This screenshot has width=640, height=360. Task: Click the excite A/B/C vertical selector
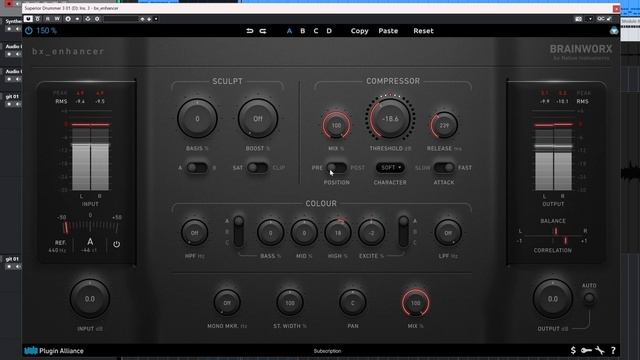tap(403, 231)
